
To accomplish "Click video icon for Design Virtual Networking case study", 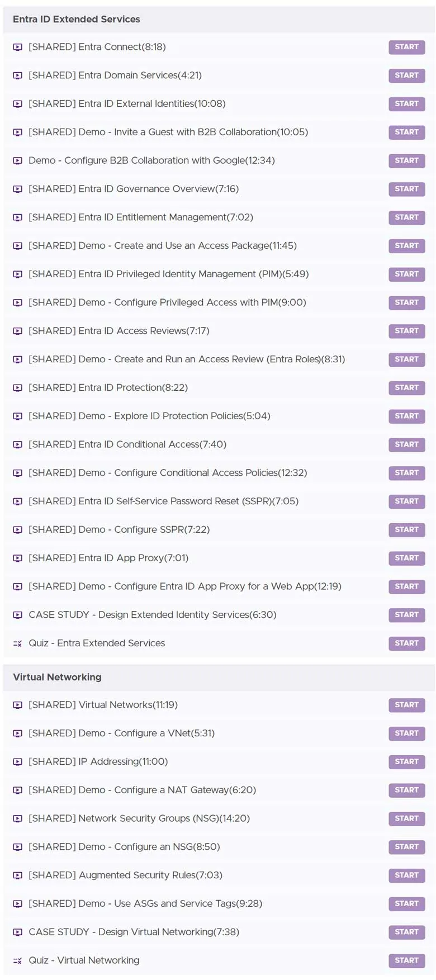I will tap(18, 932).
